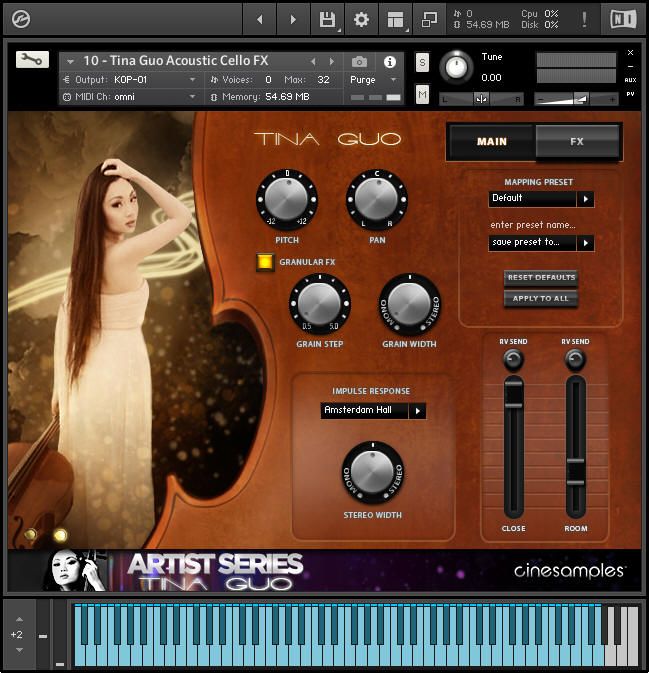
Task: Open the workspace layout icon
Action: pos(395,19)
